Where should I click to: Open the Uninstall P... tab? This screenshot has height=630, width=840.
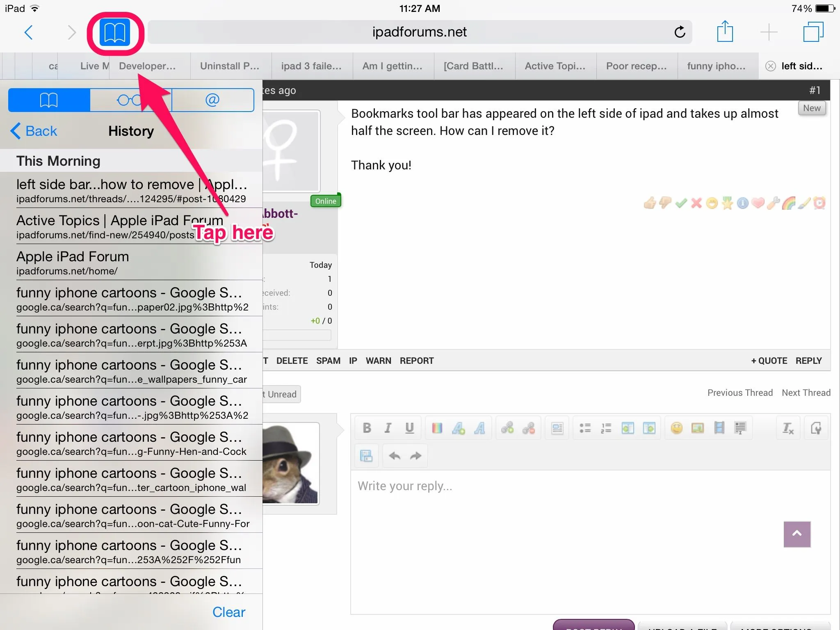(x=230, y=66)
